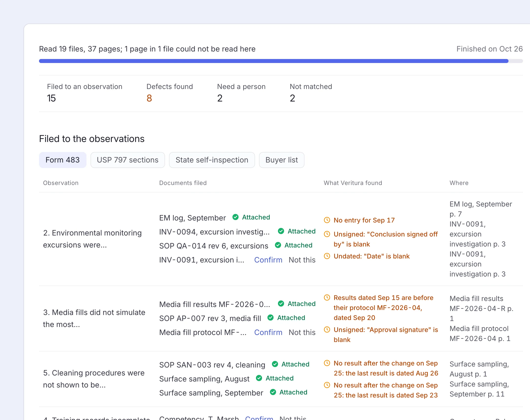Select the Form 483 tab
The height and width of the screenshot is (420, 530).
coord(62,160)
